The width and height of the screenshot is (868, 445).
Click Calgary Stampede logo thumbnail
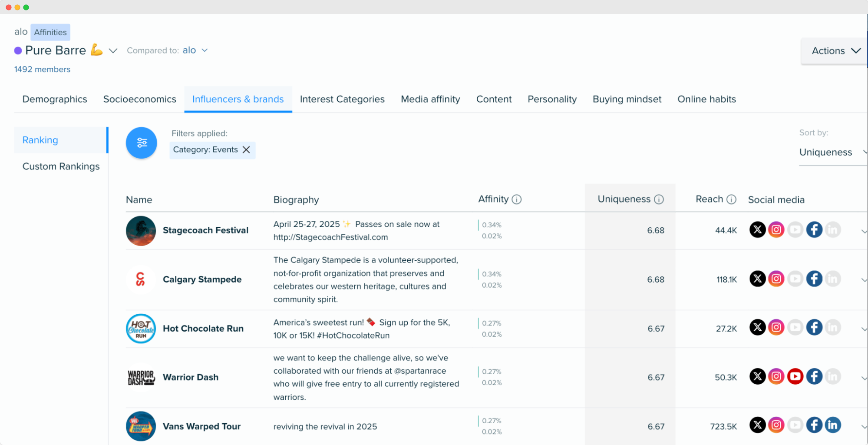pos(141,279)
